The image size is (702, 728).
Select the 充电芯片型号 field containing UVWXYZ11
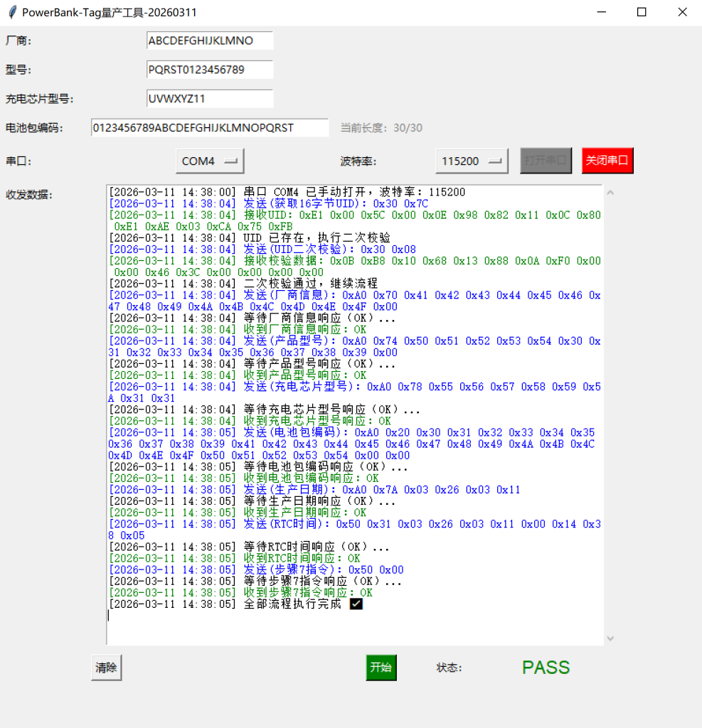209,98
